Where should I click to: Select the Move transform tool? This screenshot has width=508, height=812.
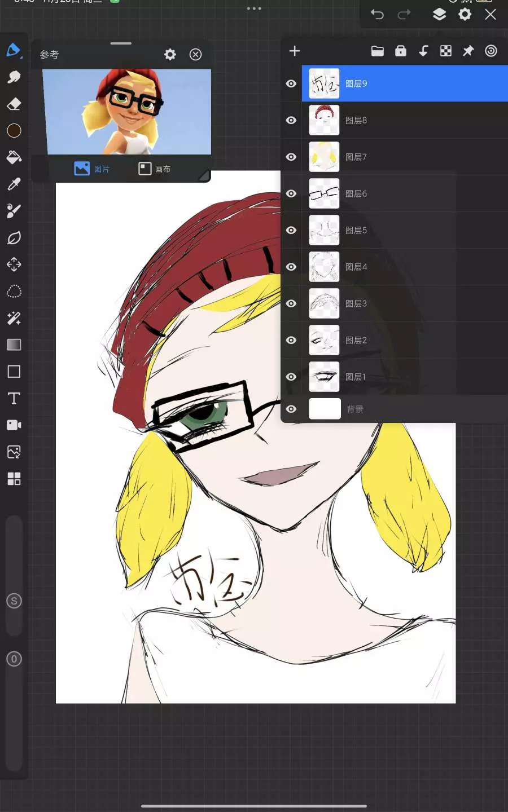coord(14,264)
